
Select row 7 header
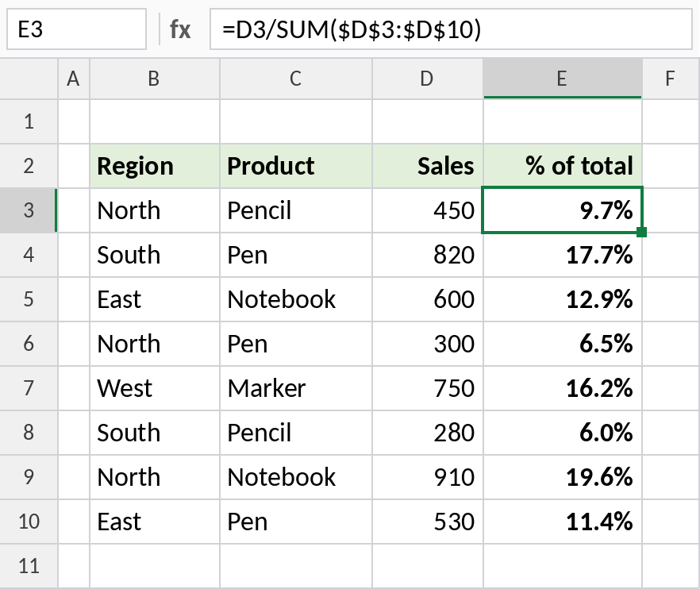click(29, 388)
